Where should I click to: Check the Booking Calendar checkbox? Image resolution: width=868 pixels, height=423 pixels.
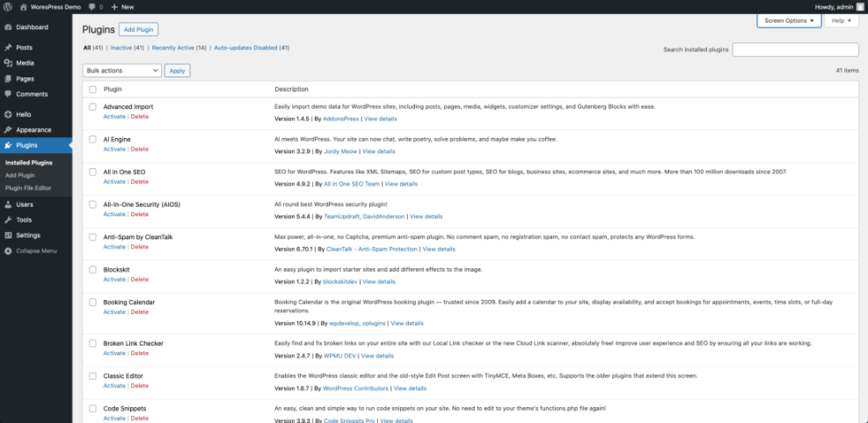[x=92, y=303]
